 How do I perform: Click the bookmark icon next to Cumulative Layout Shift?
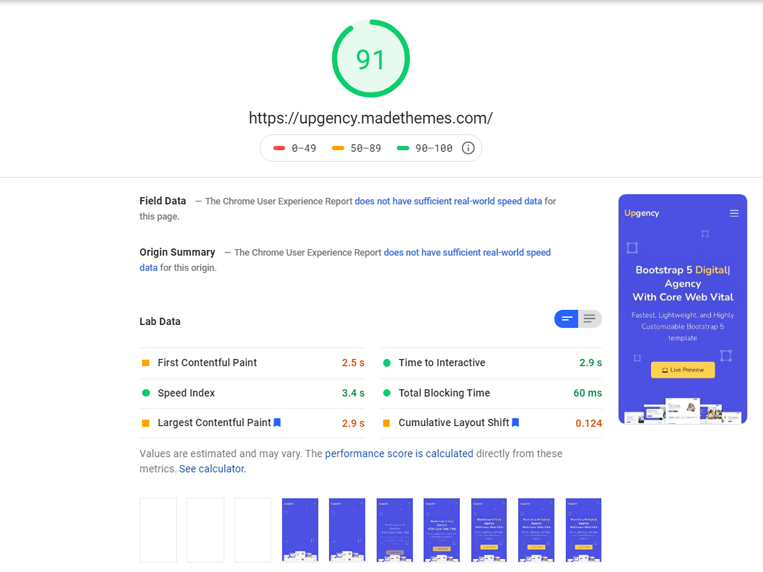coord(515,423)
